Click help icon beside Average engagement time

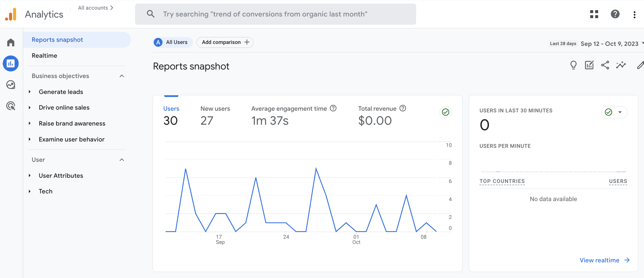click(333, 108)
